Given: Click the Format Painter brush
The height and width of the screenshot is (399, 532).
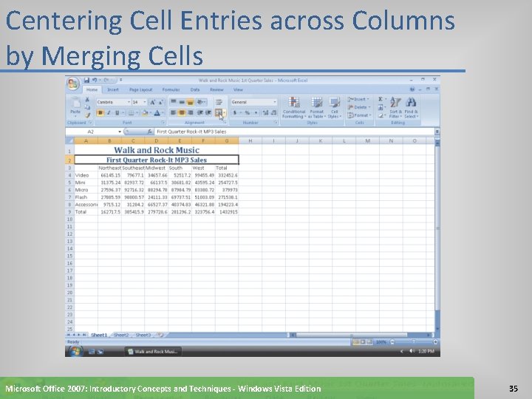Looking at the screenshot, I should [87, 115].
